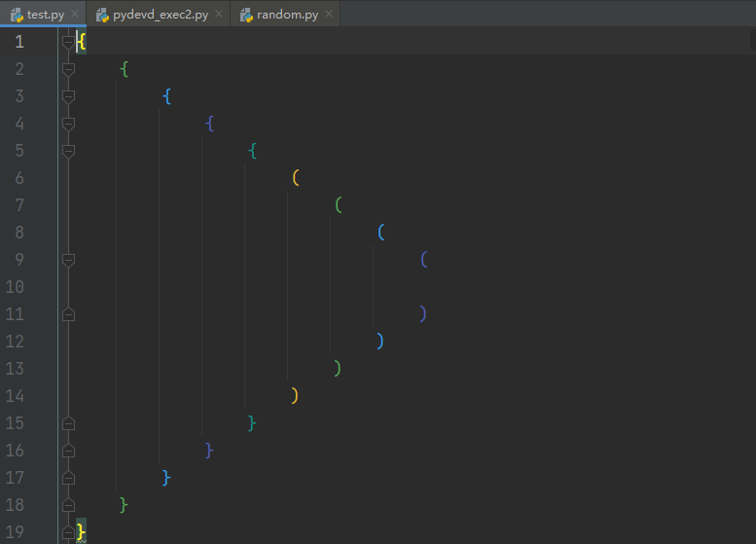Click the green opening brace on line 2
Image resolution: width=756 pixels, height=544 pixels.
[x=124, y=69]
